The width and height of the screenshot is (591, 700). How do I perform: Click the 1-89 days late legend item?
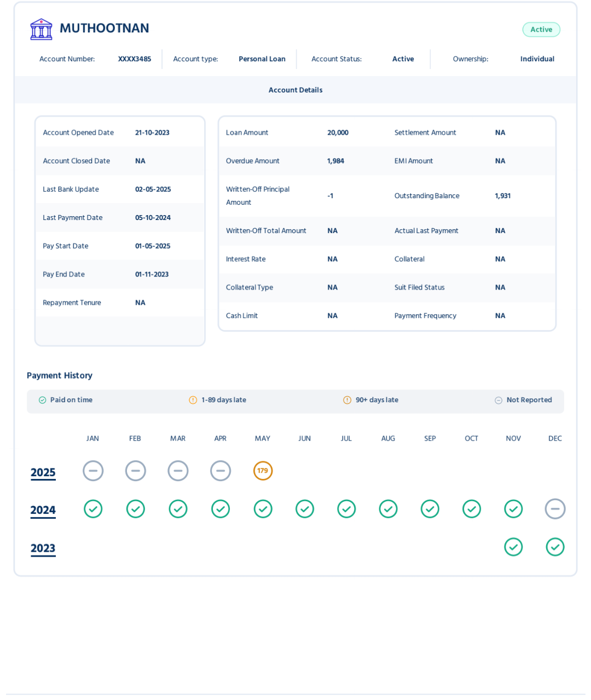tap(218, 400)
